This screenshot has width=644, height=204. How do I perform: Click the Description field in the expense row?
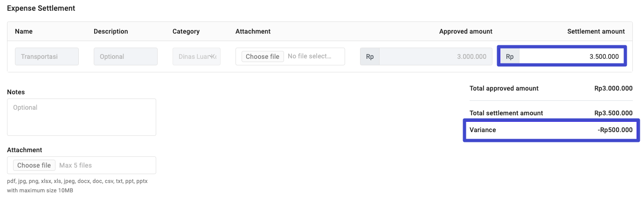(125, 56)
